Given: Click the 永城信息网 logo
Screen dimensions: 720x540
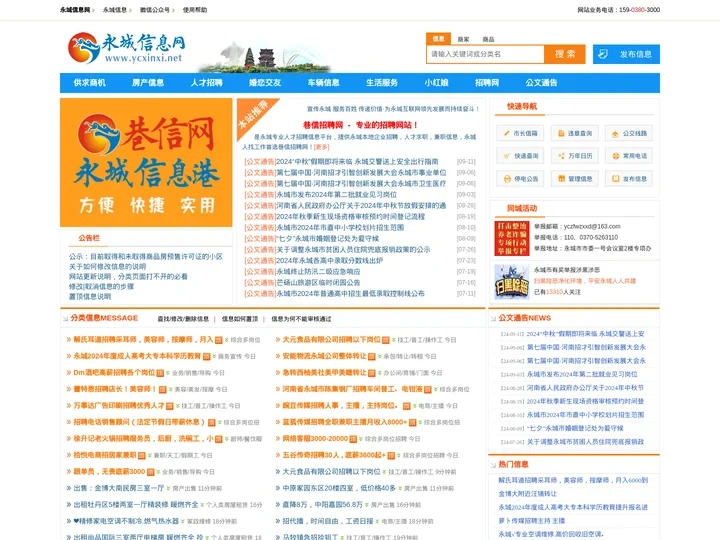Looking at the screenshot, I should pos(127,48).
